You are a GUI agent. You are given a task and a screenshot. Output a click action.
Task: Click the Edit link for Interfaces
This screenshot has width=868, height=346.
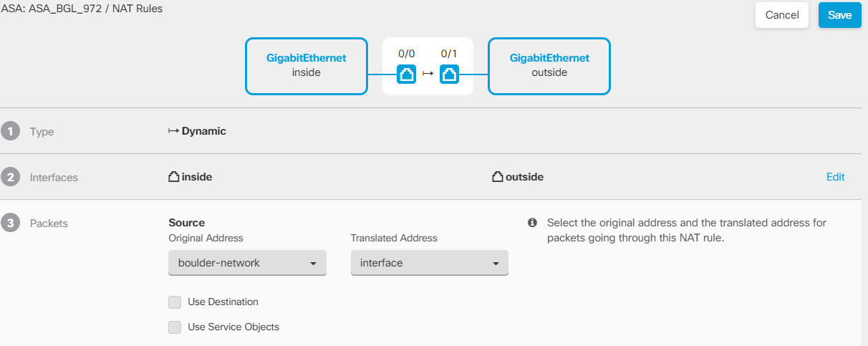point(835,177)
